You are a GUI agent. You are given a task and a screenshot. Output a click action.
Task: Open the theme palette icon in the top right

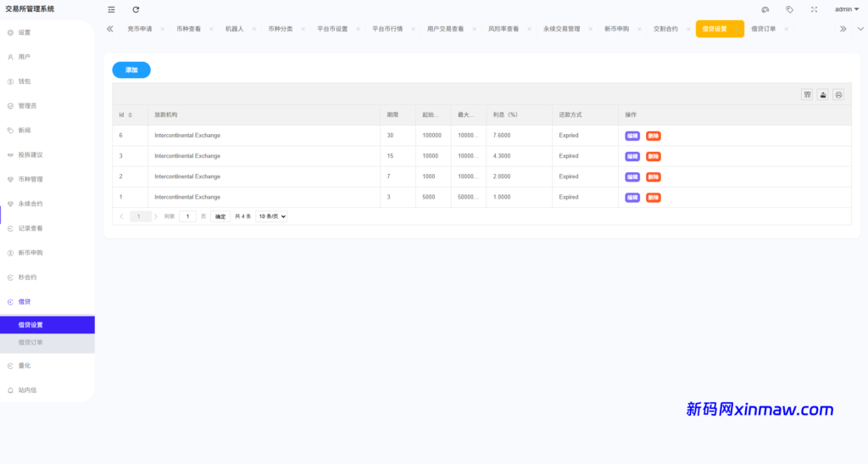(x=765, y=9)
